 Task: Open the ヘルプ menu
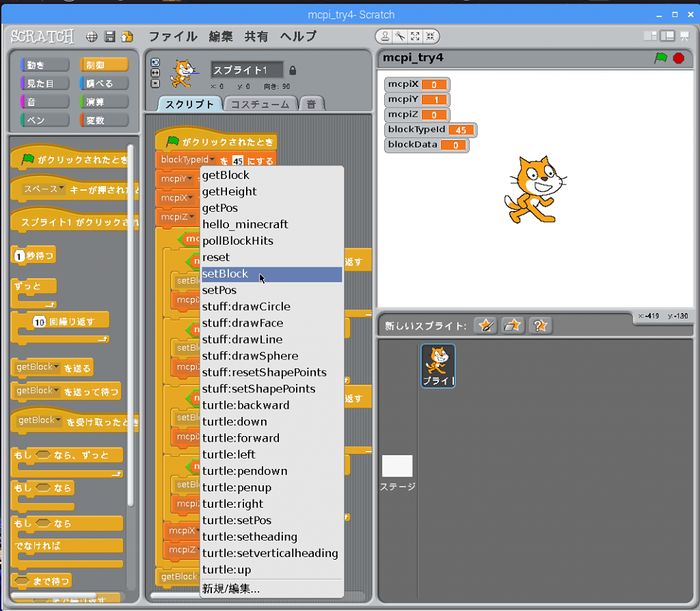pyautogui.click(x=298, y=37)
